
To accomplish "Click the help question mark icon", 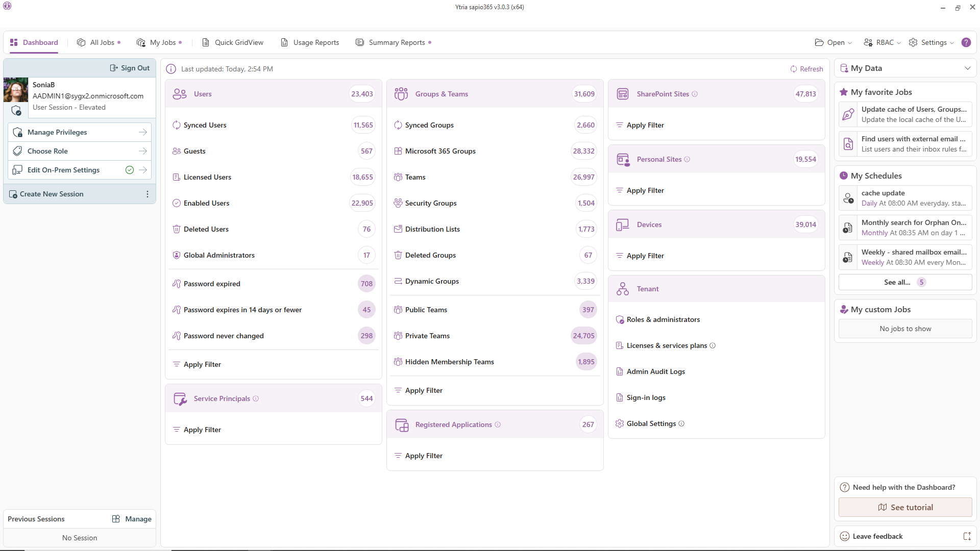I will [x=966, y=42].
